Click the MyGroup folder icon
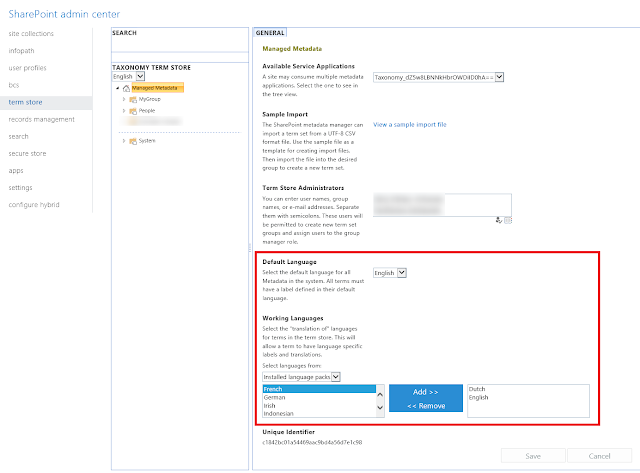Screen dimensions: 640x473 133,100
